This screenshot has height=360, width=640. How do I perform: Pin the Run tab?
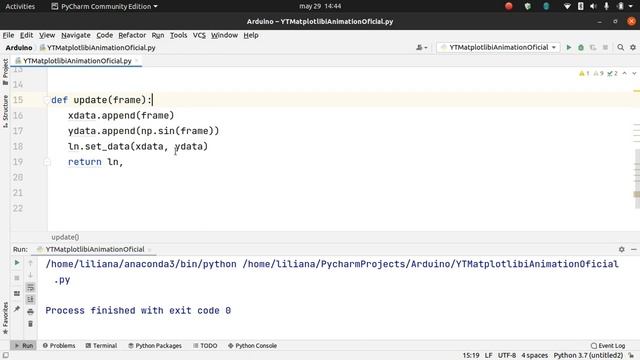17,309
